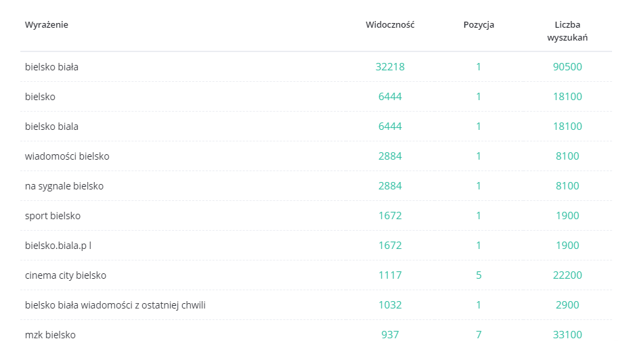Open 'wiadomości bielsko' keyword
This screenshot has width=631, height=364.
67,156
